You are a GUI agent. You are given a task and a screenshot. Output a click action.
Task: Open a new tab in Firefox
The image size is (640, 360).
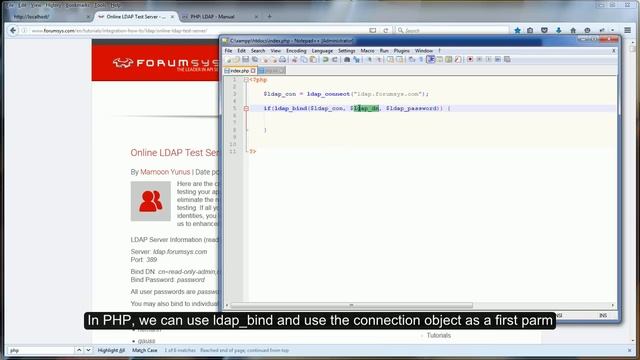[x=269, y=17]
